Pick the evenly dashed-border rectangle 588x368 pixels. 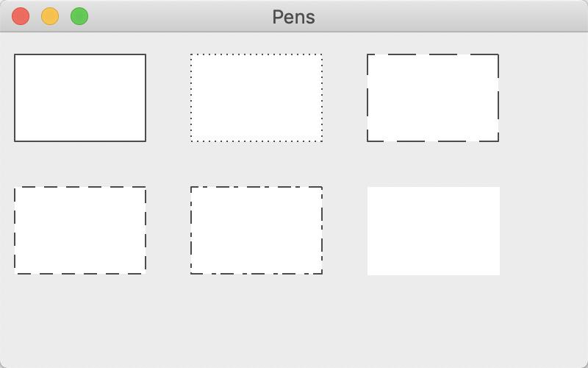80,230
